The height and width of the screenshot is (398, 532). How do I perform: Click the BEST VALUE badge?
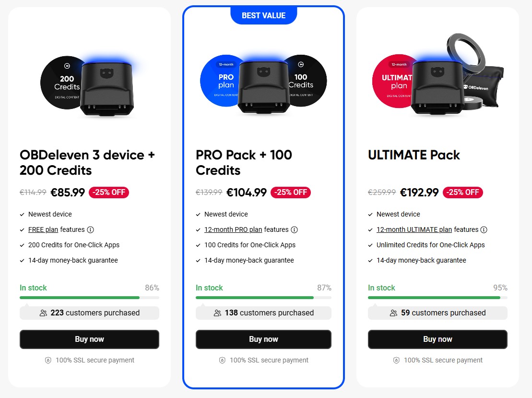(263, 16)
